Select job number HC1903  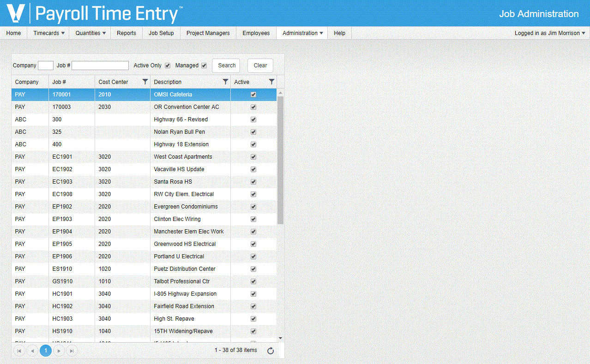pyautogui.click(x=72, y=319)
